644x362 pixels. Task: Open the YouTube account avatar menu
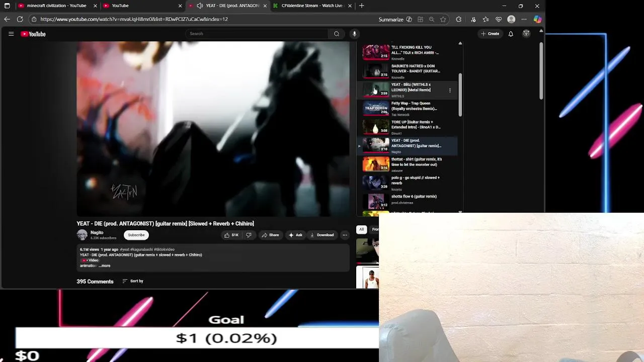tap(526, 34)
